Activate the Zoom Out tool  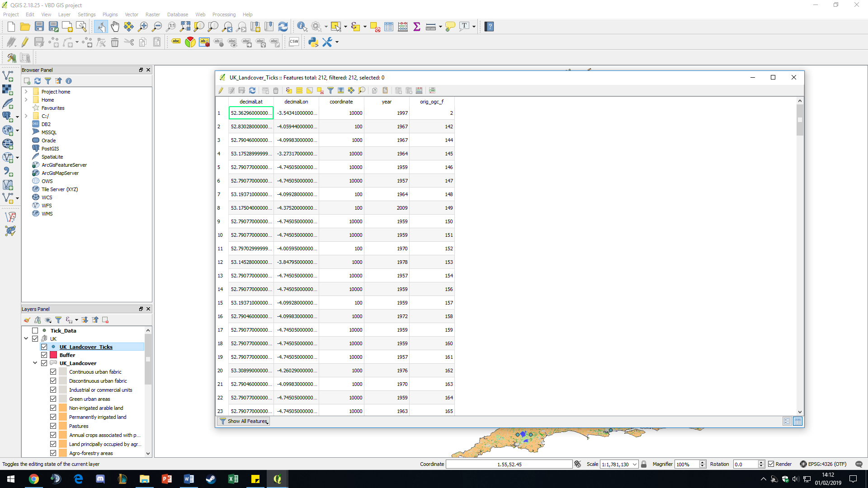point(157,27)
